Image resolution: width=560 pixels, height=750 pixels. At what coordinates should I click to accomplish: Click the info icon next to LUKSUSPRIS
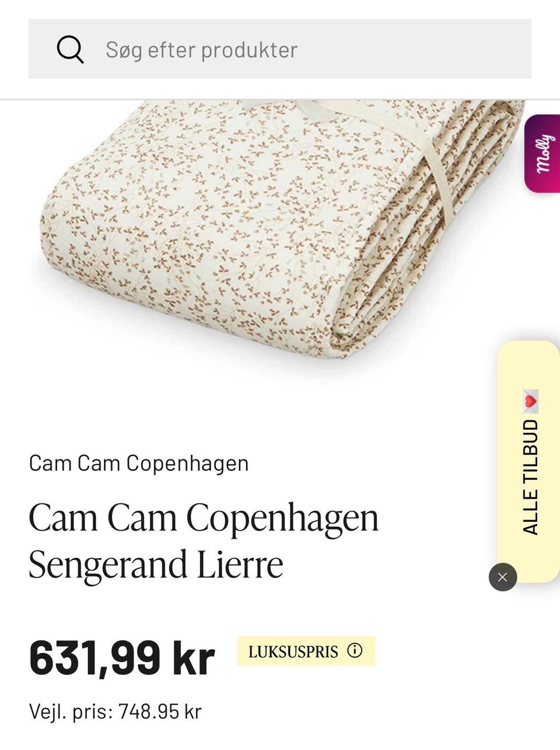click(x=355, y=650)
